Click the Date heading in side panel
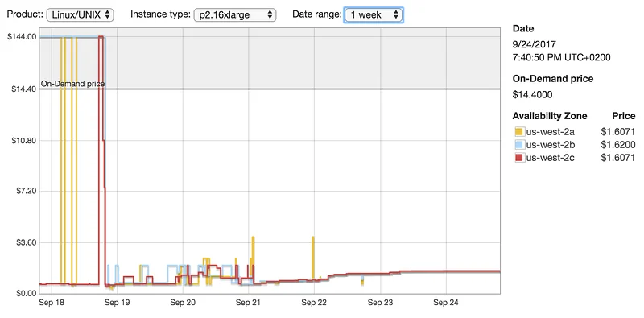This screenshot has width=644, height=318. [523, 29]
